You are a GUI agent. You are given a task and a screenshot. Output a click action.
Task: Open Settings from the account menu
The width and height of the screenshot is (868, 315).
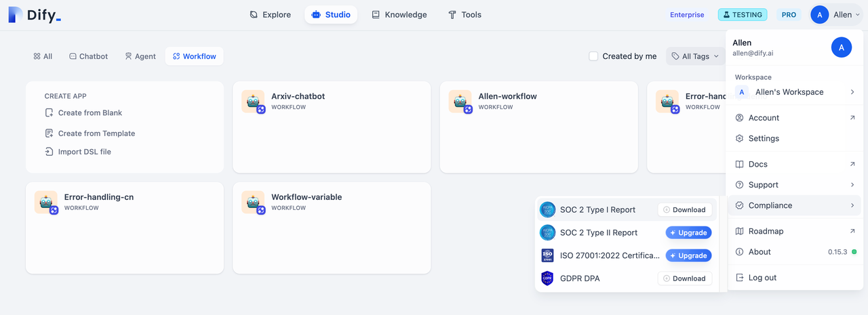(x=764, y=138)
